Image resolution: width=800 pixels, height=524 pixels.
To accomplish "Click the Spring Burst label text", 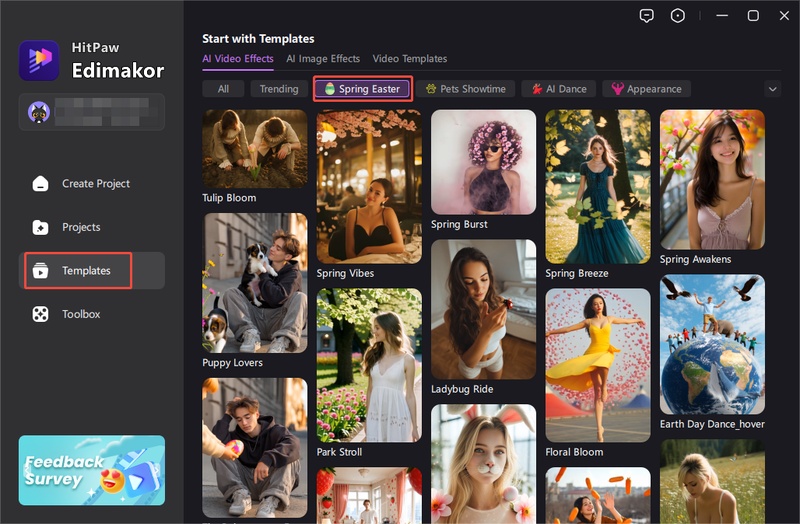I will pos(459,224).
